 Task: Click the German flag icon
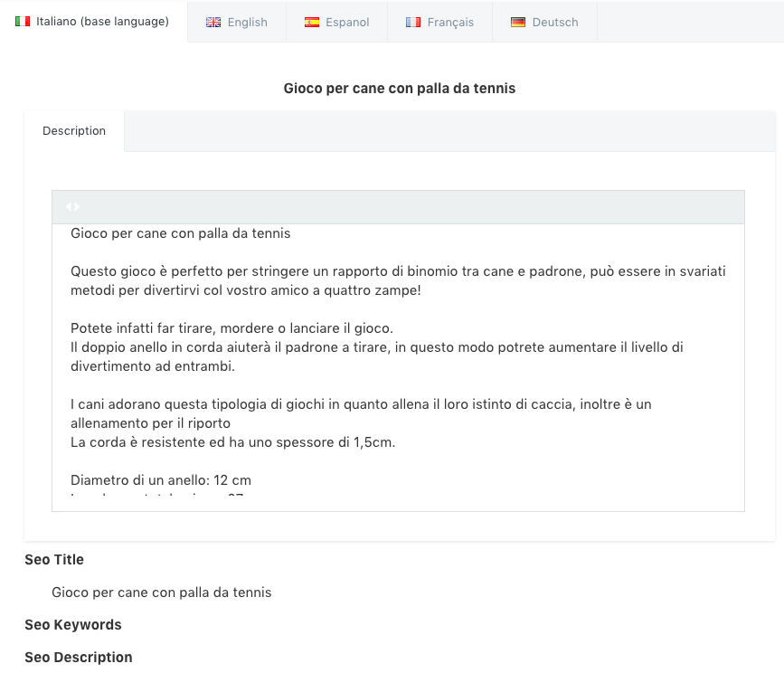tap(518, 23)
